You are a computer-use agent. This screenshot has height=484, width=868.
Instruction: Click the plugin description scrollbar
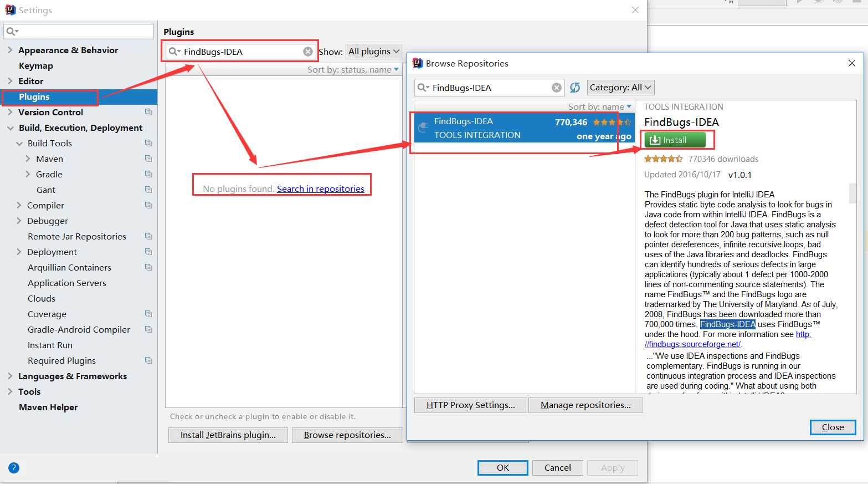pyautogui.click(x=852, y=193)
